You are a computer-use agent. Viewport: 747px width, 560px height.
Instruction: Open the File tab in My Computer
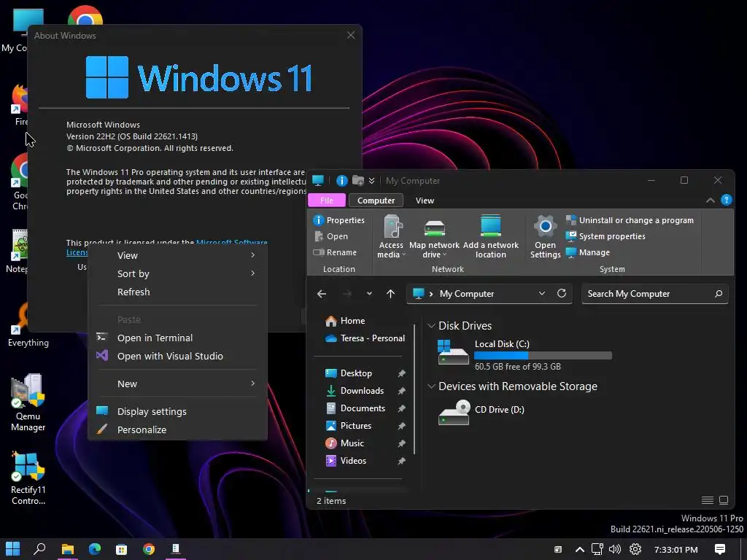pos(327,201)
